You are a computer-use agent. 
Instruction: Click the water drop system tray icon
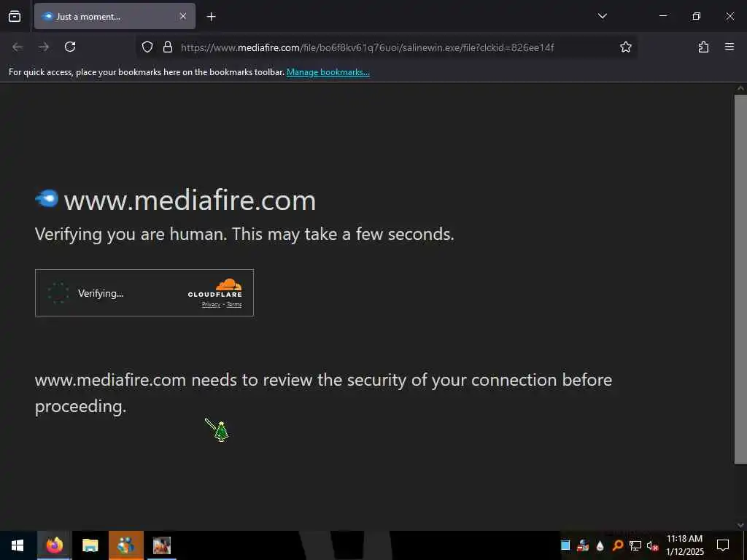(600, 545)
